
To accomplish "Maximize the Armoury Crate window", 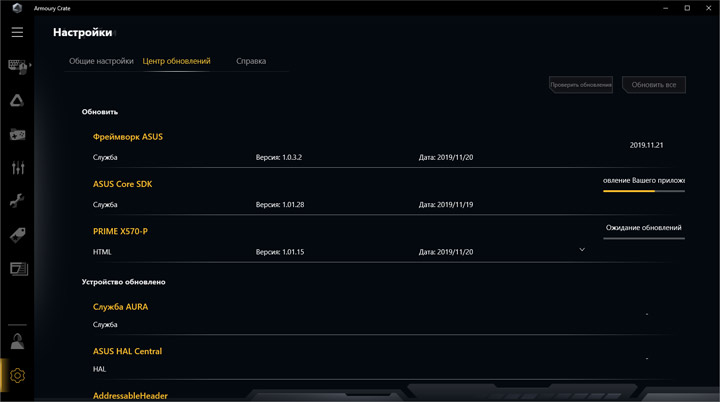I will [687, 8].
